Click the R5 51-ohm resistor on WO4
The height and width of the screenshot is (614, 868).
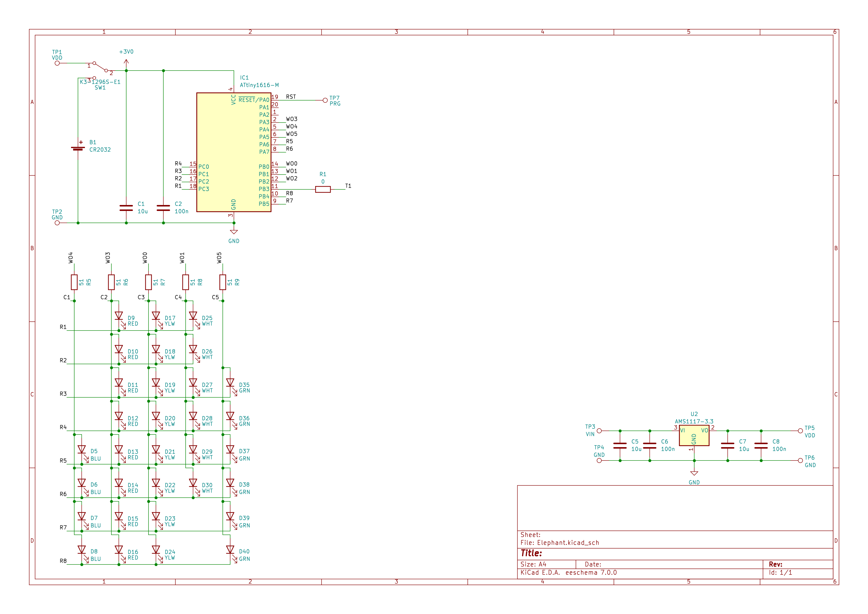(74, 282)
